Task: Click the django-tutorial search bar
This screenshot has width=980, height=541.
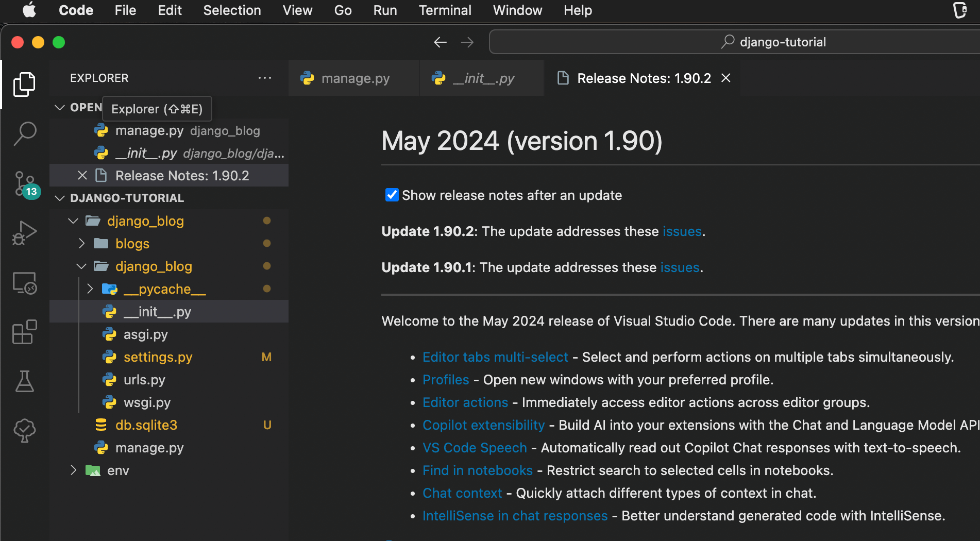Action: tap(773, 42)
